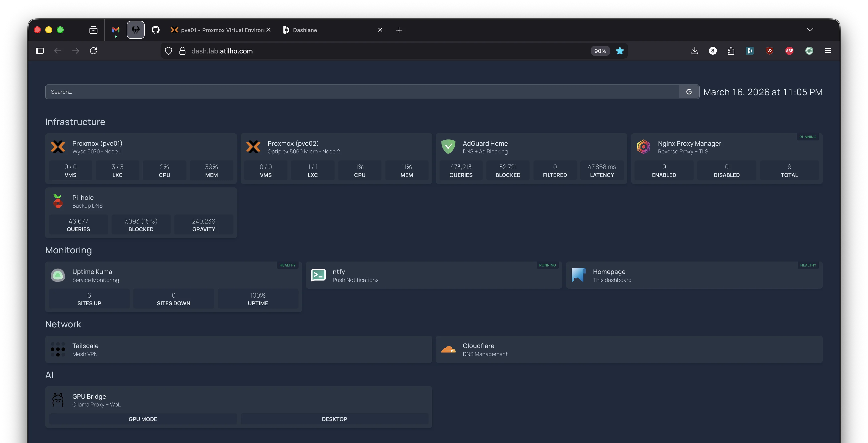Open Nginx Proxy Manager via its hexagon icon
The height and width of the screenshot is (443, 868).
tap(644, 146)
